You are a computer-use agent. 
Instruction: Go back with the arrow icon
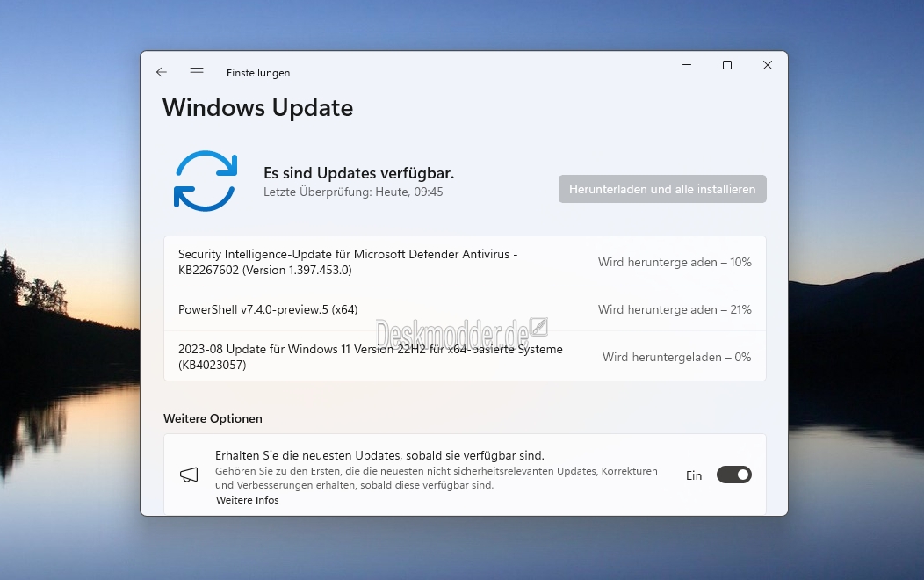[x=162, y=72]
